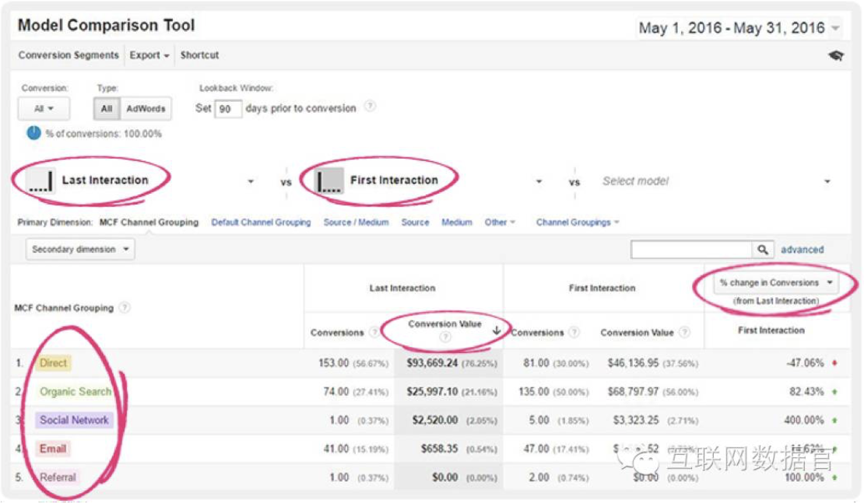Toggle the All type button
The image size is (864, 504).
(106, 109)
